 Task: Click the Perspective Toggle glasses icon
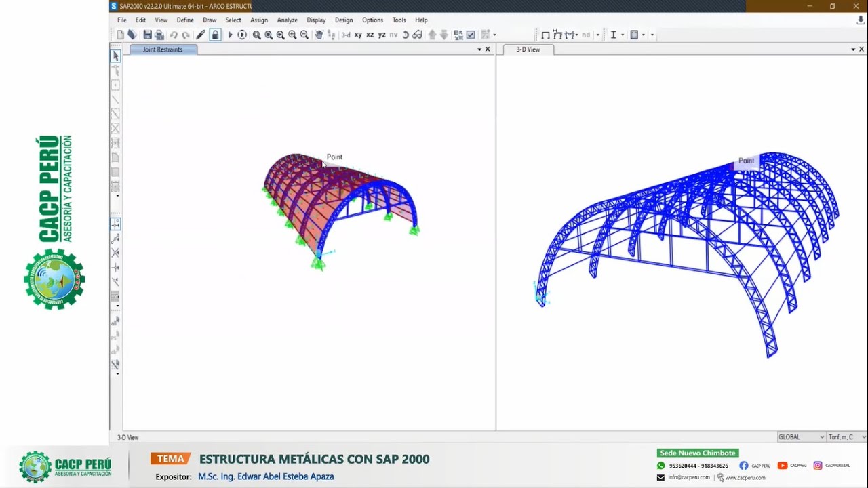point(417,35)
